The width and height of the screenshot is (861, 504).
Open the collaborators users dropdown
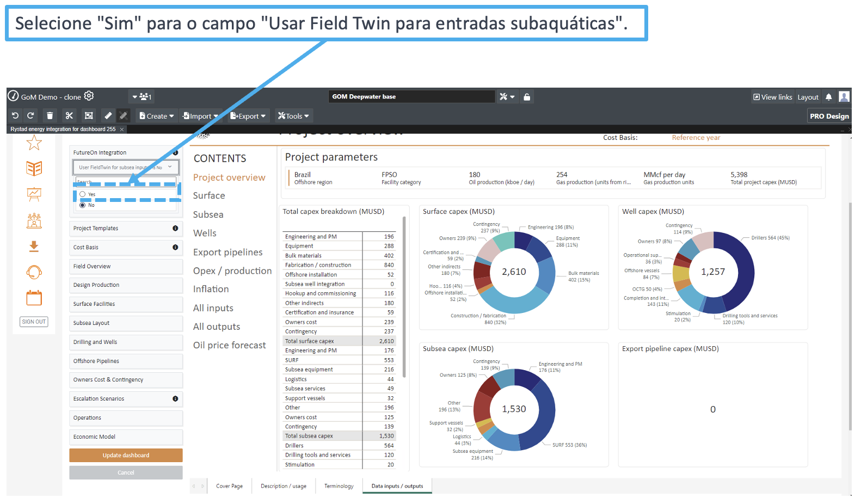click(x=142, y=97)
